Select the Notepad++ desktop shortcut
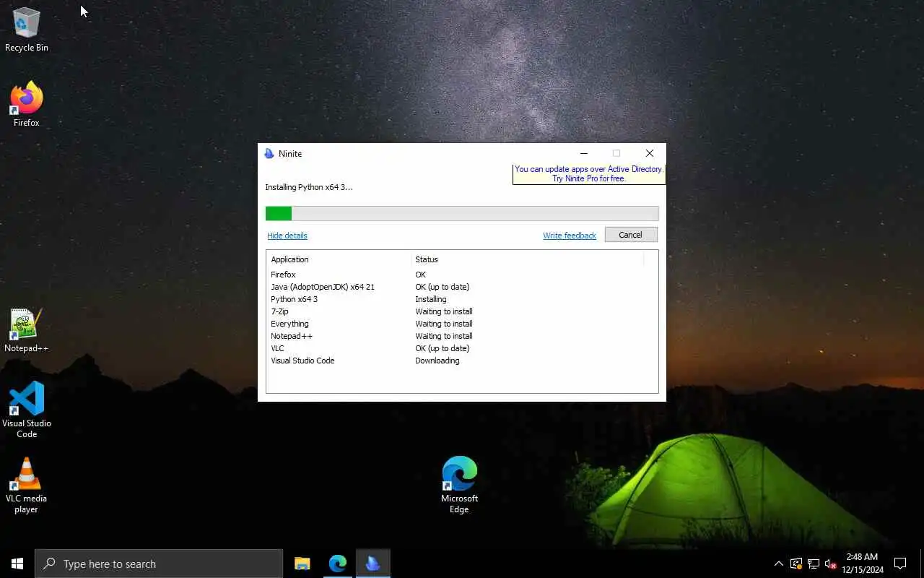The height and width of the screenshot is (578, 924). 27,331
